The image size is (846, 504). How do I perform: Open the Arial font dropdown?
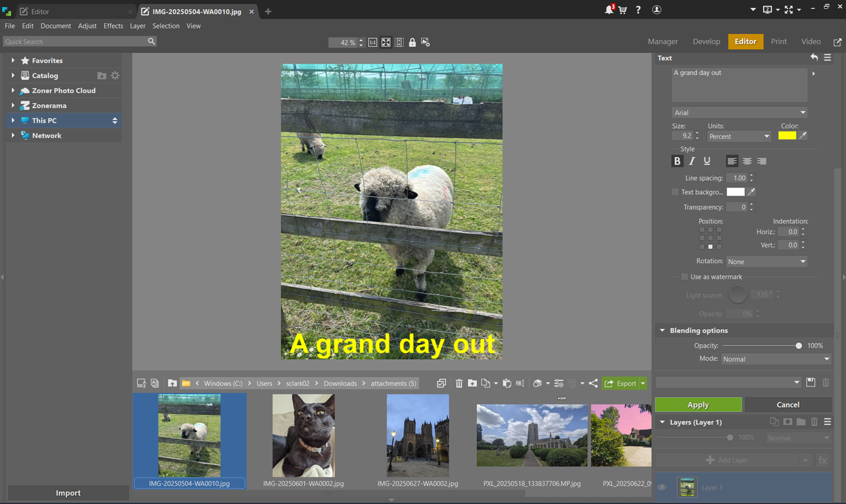coord(740,112)
